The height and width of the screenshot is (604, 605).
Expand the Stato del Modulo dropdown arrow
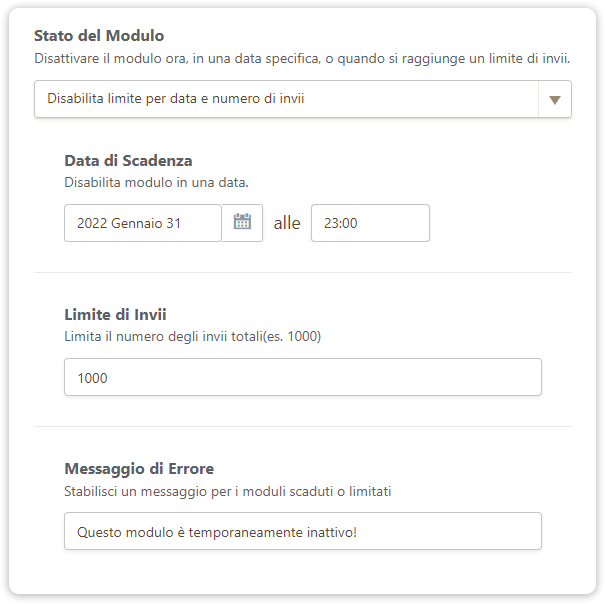pyautogui.click(x=555, y=99)
